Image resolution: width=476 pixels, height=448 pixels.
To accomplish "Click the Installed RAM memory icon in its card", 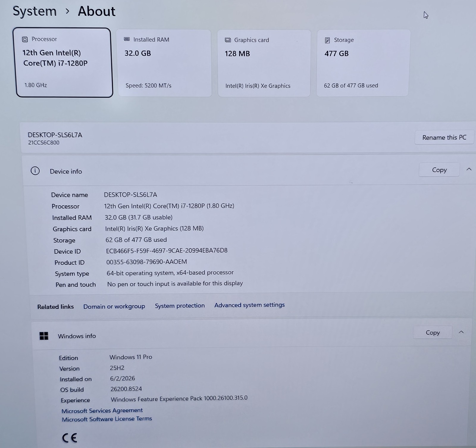I will pos(127,39).
